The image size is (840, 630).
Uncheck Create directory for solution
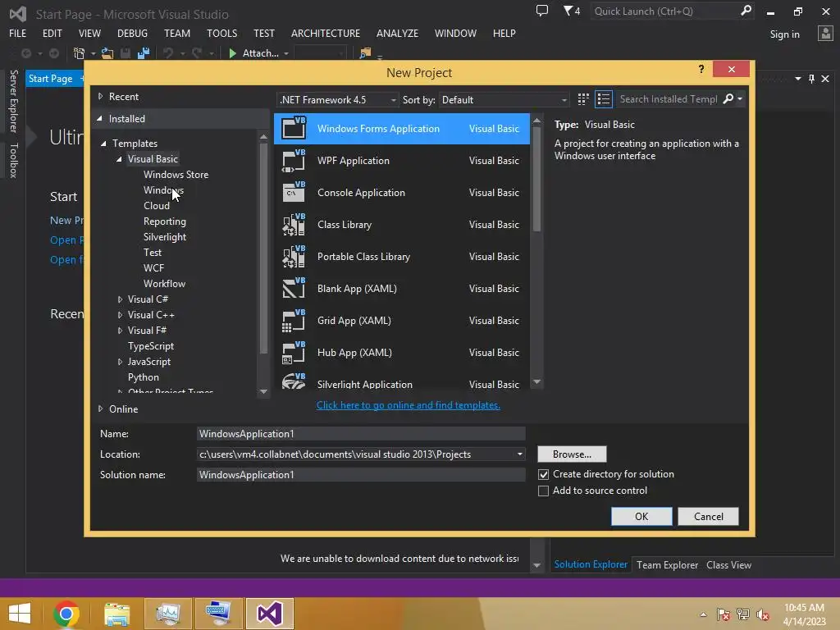543,475
